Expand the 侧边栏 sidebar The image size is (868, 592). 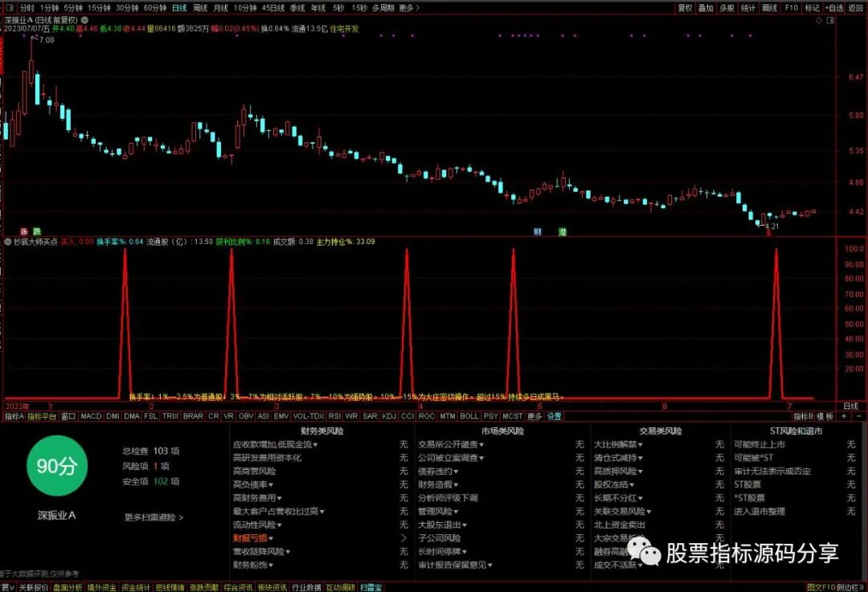click(850, 587)
